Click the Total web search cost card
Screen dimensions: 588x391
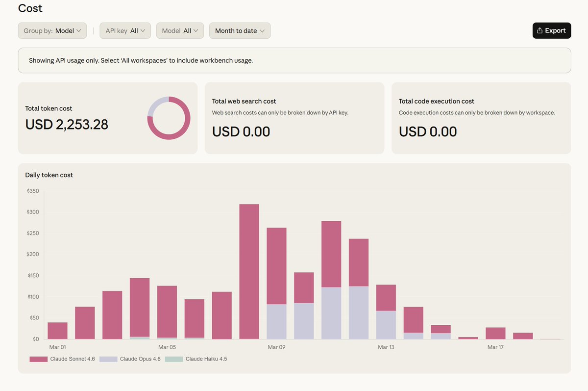click(294, 118)
